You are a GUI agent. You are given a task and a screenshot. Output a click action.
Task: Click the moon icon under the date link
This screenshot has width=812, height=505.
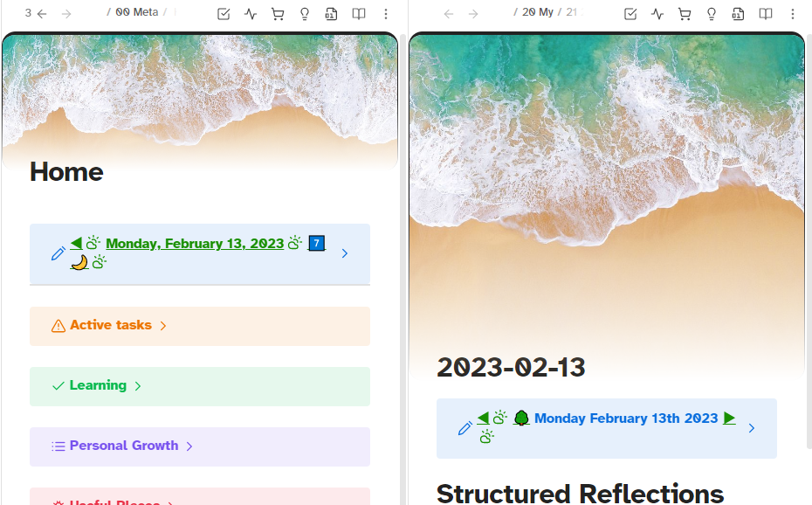(x=80, y=261)
